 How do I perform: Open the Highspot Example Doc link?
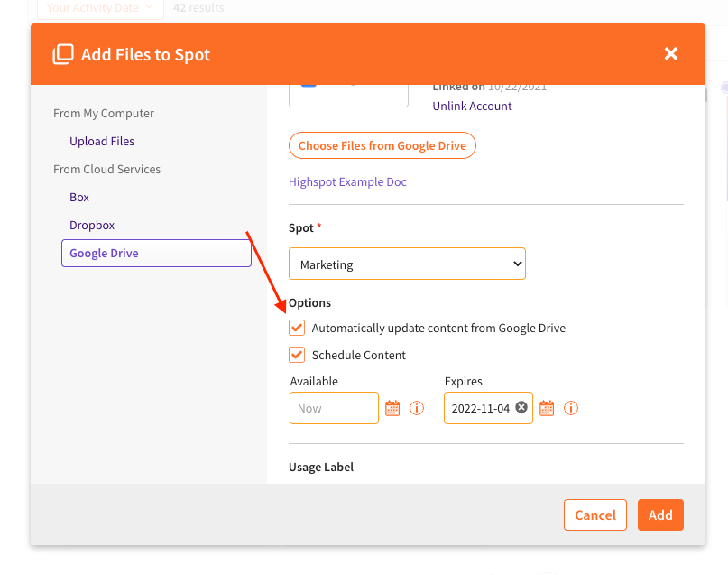(347, 182)
